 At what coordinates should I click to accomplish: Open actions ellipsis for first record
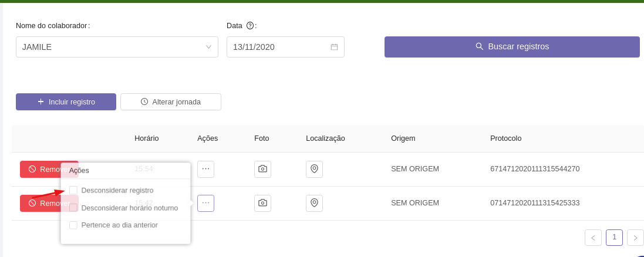[205, 169]
